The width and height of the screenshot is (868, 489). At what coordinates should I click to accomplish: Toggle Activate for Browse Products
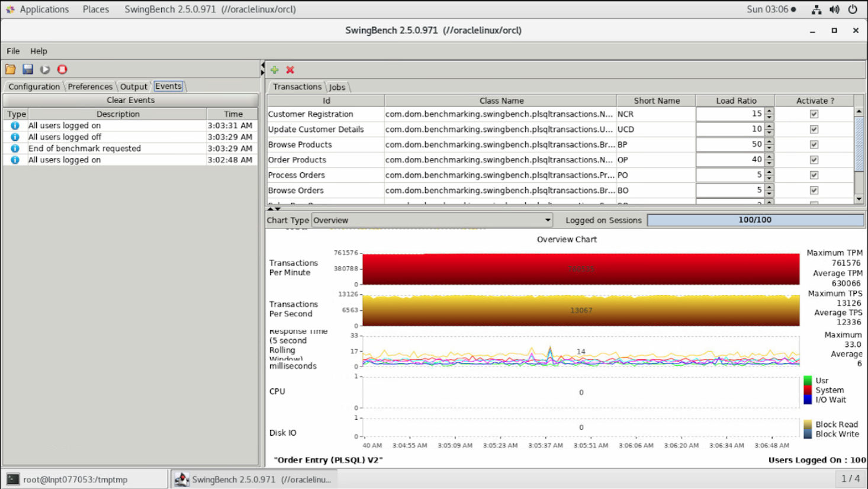pos(814,144)
